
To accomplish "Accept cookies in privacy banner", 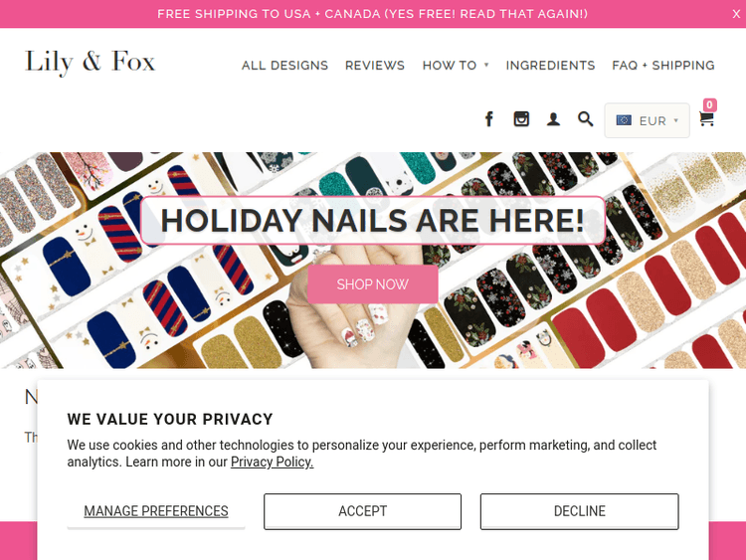I will [x=362, y=511].
